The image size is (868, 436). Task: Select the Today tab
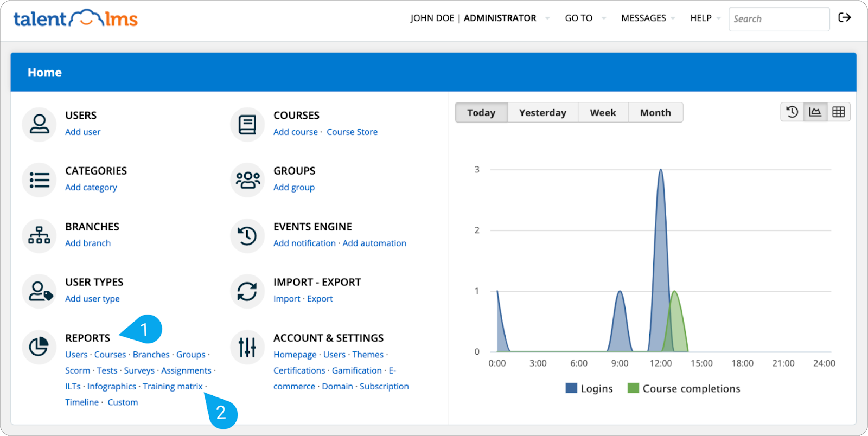click(x=481, y=112)
